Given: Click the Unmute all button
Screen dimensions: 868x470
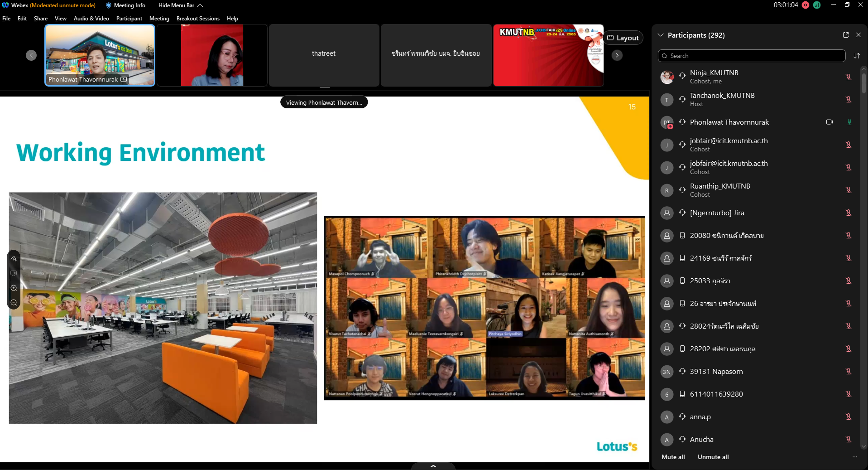Looking at the screenshot, I should point(713,457).
